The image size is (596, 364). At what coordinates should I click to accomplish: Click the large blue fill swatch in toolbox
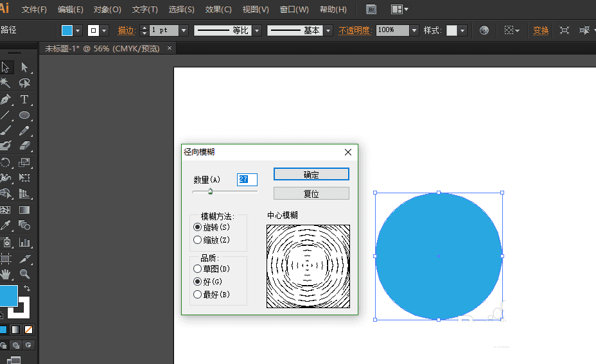click(8, 295)
